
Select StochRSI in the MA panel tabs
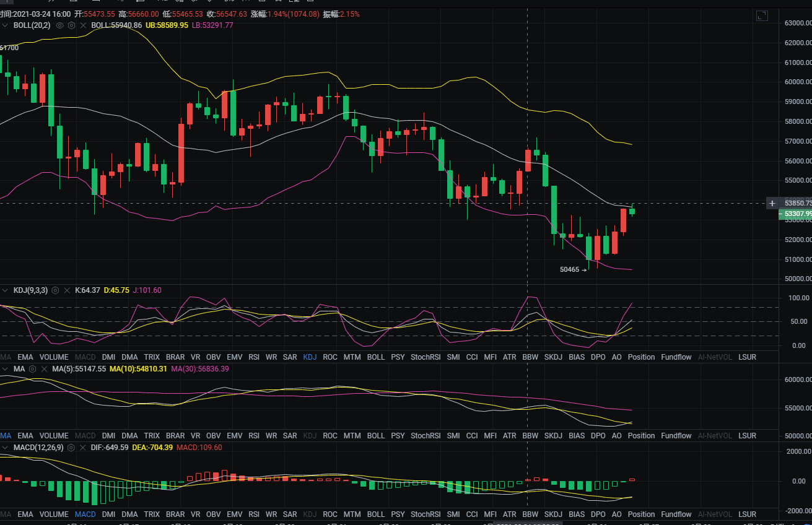(426, 436)
